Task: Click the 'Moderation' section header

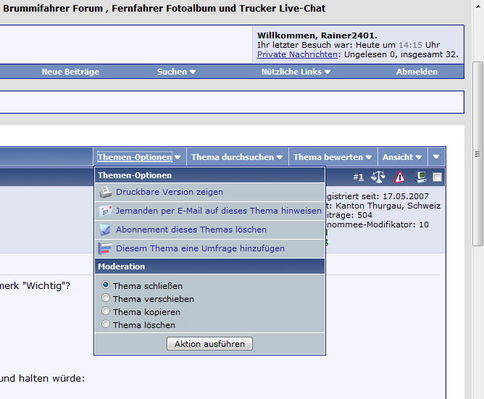Action: (209, 267)
